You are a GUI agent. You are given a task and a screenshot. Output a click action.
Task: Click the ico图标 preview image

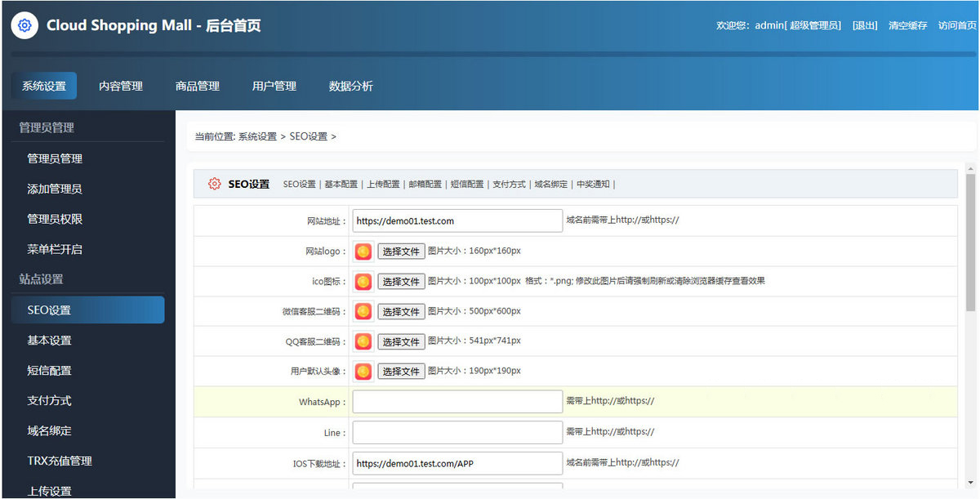pos(363,282)
